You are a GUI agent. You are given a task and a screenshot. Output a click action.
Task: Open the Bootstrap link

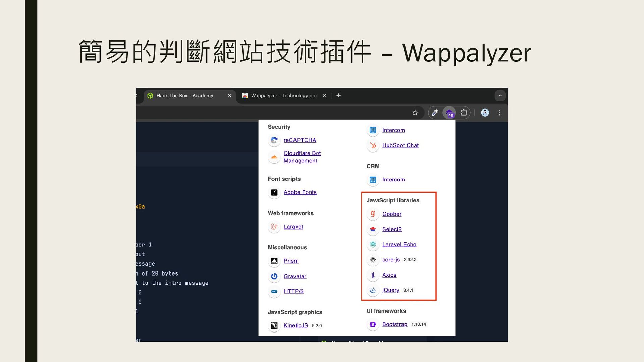point(394,324)
